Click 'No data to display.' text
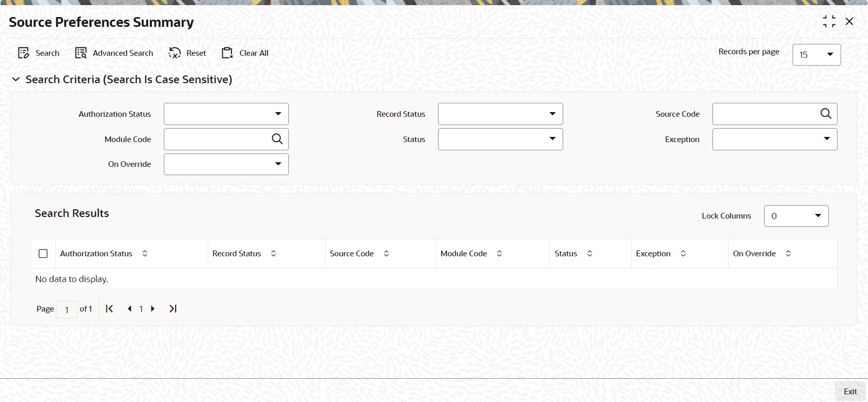Screen dimensions: 868x402 coord(72,279)
